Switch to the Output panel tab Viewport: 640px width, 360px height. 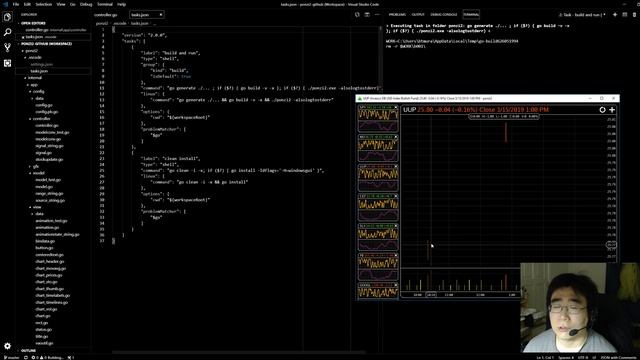[418, 15]
